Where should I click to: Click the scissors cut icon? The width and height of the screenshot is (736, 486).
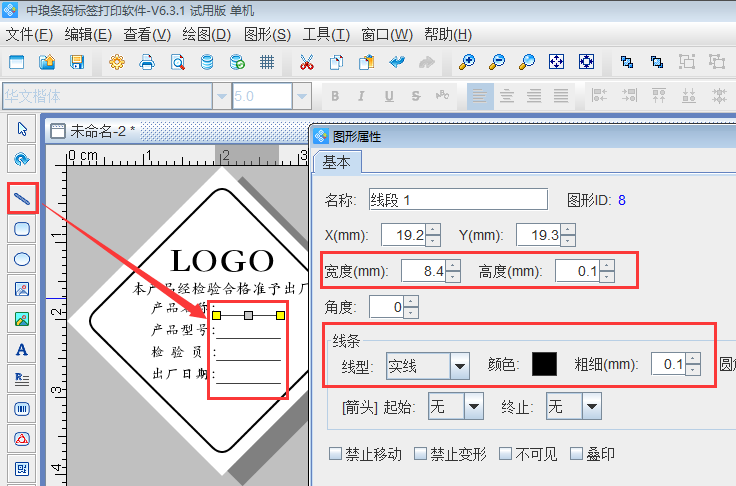[x=306, y=62]
